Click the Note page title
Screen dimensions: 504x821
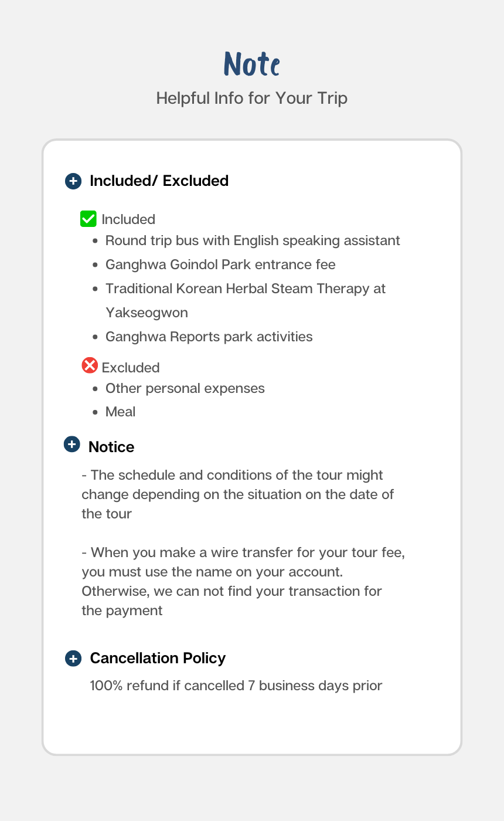(252, 64)
